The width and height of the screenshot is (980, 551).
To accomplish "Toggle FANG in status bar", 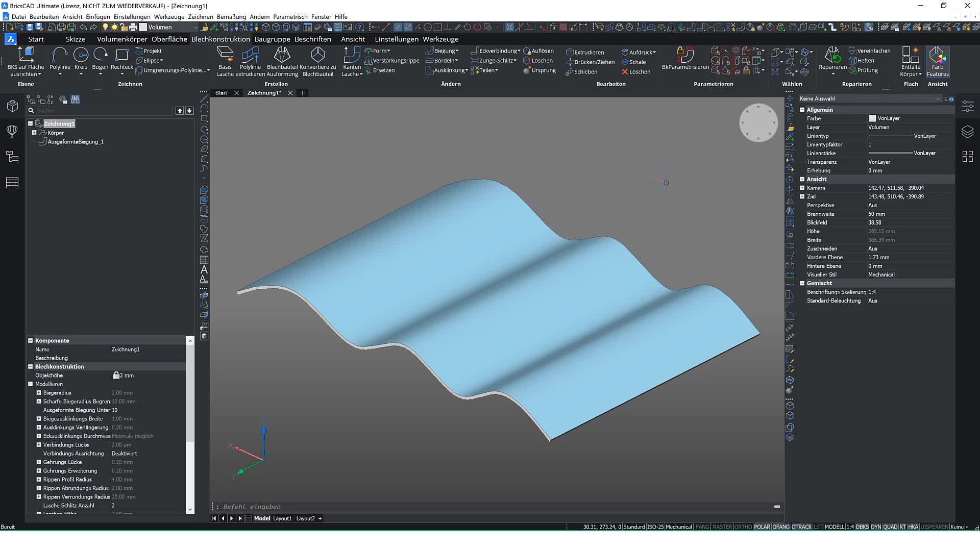I will pyautogui.click(x=702, y=527).
